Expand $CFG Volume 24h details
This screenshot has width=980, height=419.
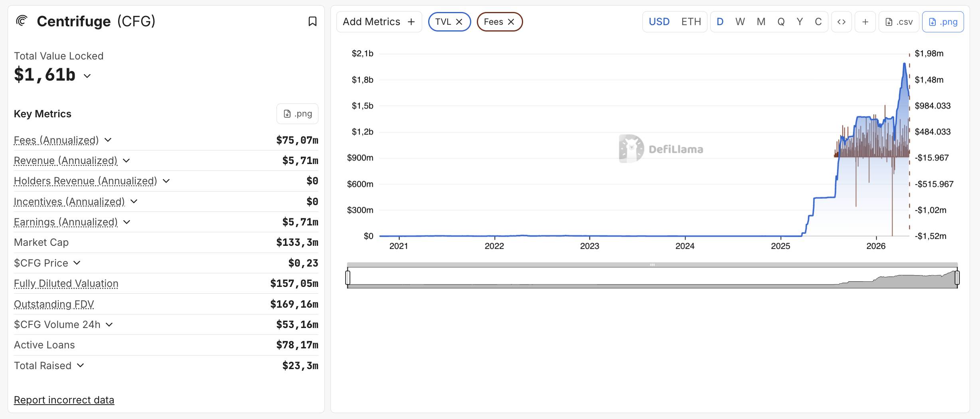click(109, 324)
